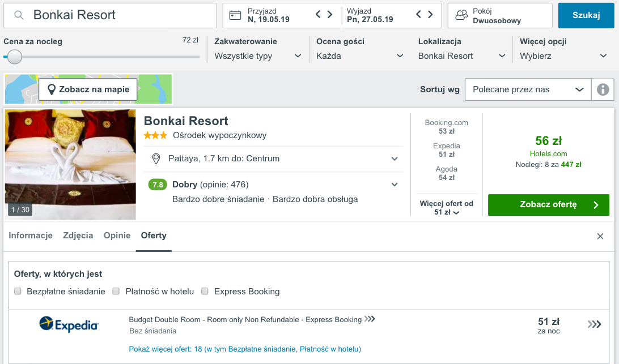Click the Bonkai Resort room photo
Screen dimensions: 619x364
[70, 164]
